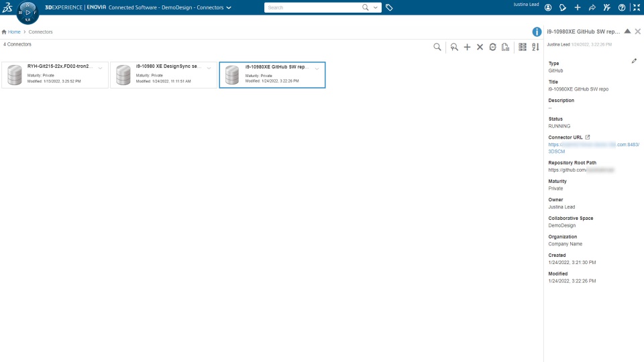This screenshot has width=644, height=362.
Task: Open the communities icon in top bar
Action: pos(607,7)
